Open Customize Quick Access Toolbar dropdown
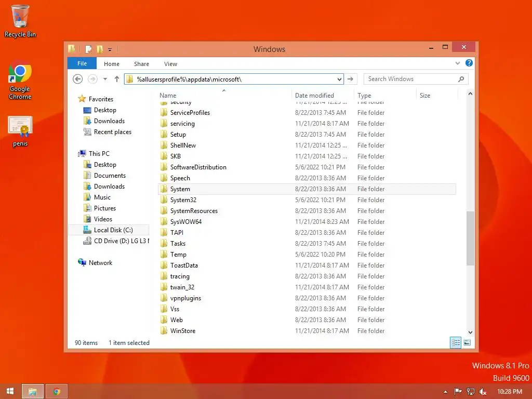 coord(110,49)
